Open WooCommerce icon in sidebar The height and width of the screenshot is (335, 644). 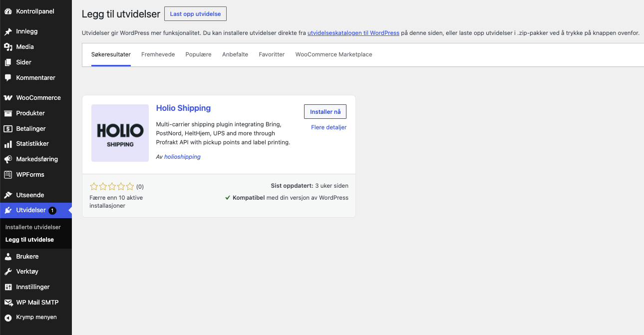[x=8, y=98]
